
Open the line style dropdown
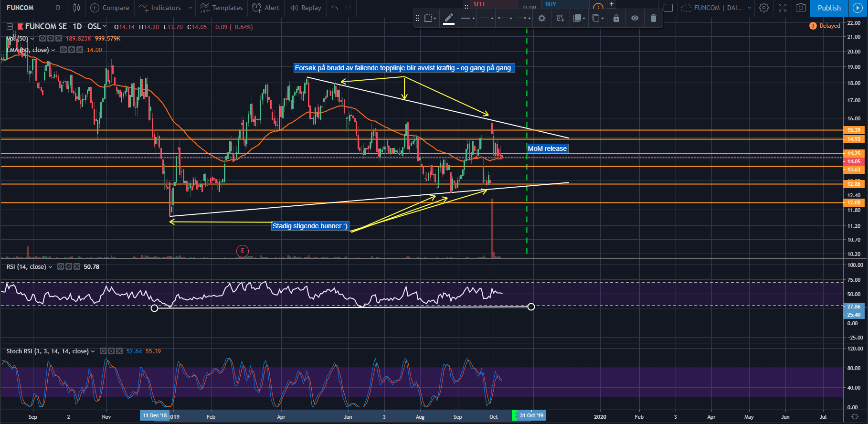point(486,18)
